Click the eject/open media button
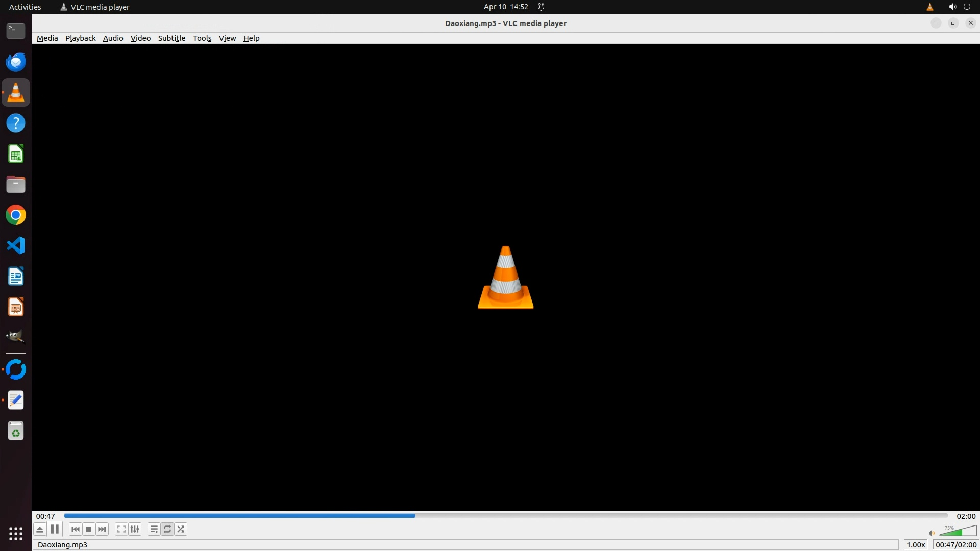The height and width of the screenshot is (551, 980). click(40, 529)
